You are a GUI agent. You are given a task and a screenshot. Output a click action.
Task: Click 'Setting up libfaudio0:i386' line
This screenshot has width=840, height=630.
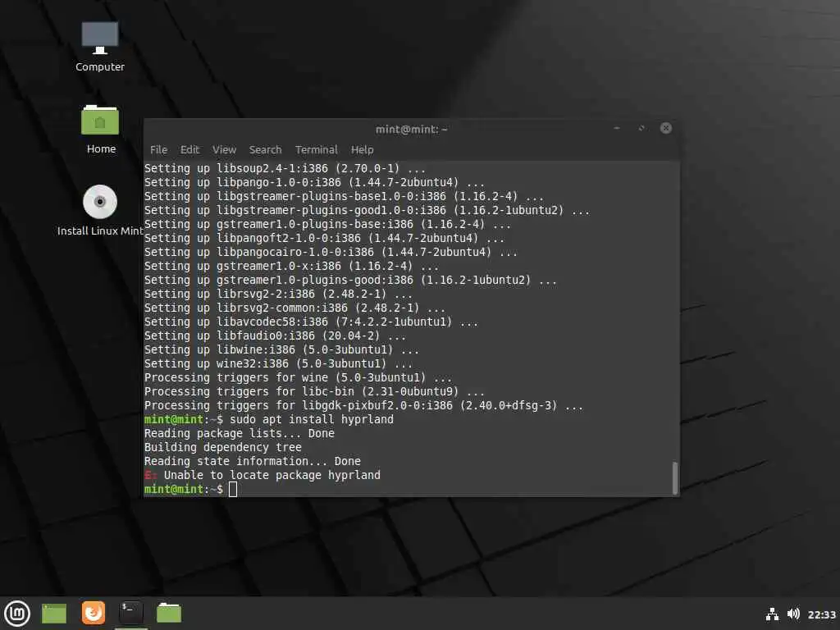click(276, 336)
